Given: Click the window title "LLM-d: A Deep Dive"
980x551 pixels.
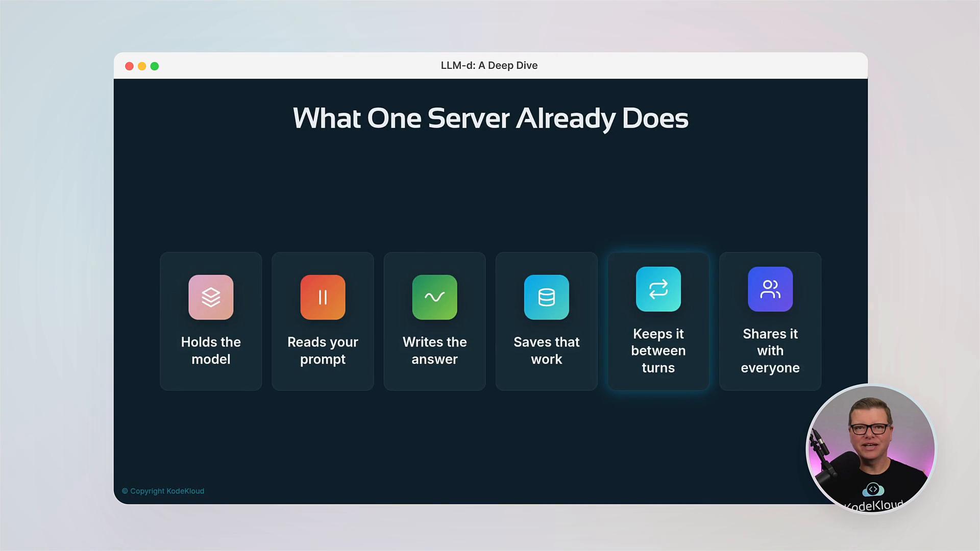Looking at the screenshot, I should (x=489, y=65).
